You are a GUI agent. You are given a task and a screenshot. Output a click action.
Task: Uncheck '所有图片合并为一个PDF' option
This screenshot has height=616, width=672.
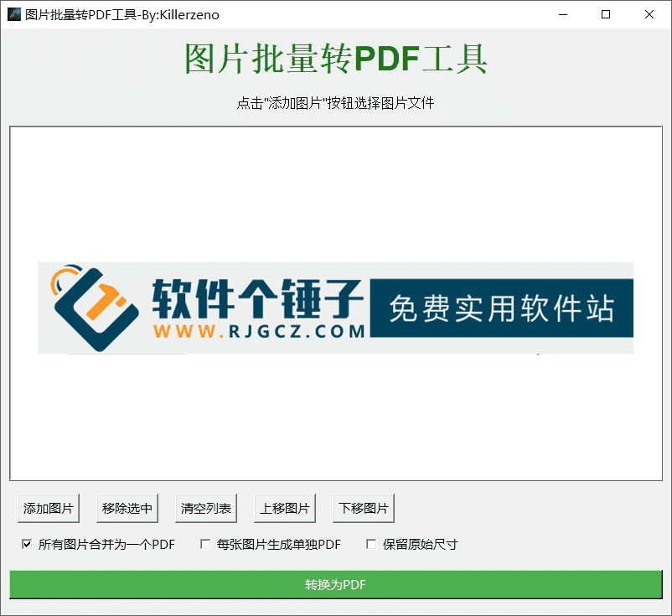[x=26, y=544]
